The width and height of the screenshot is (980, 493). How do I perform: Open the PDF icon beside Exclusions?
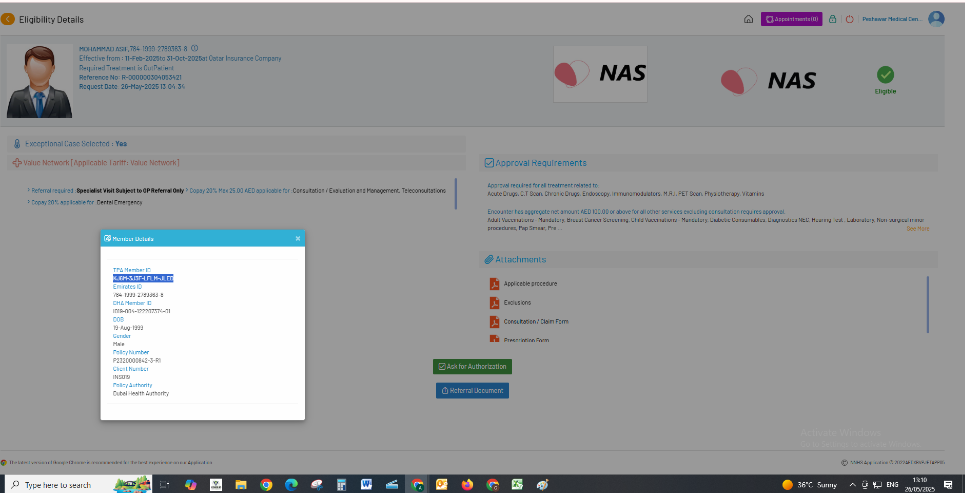coord(495,303)
